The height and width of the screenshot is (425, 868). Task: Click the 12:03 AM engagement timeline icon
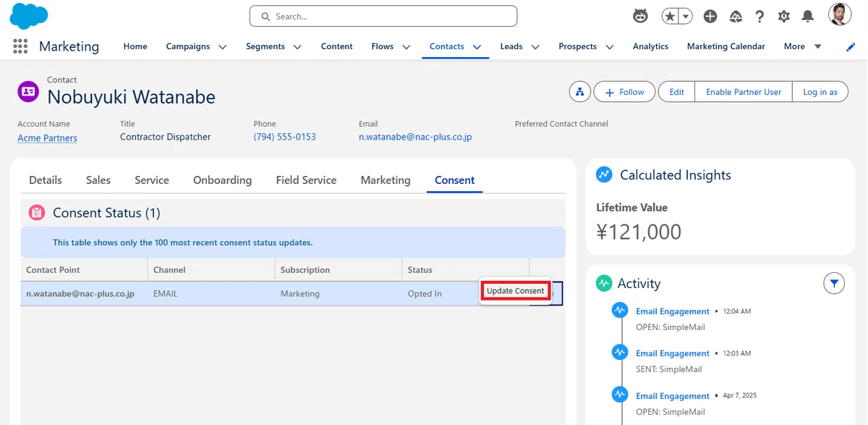click(619, 353)
